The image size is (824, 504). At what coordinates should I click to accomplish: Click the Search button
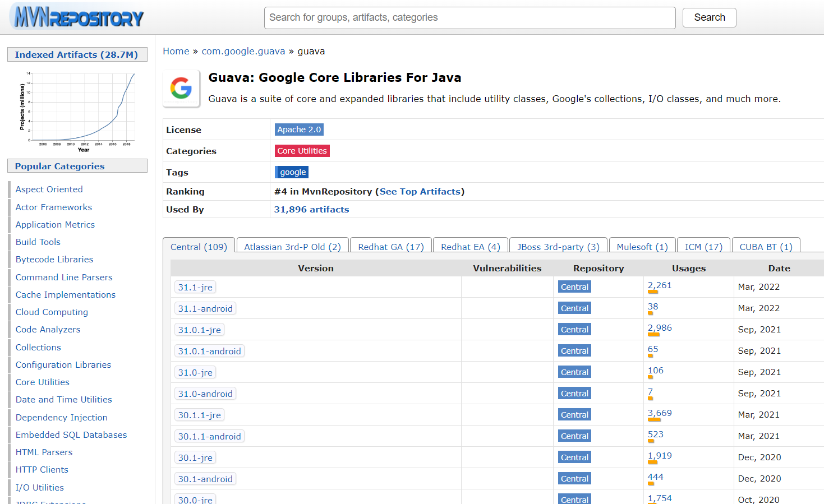point(709,17)
